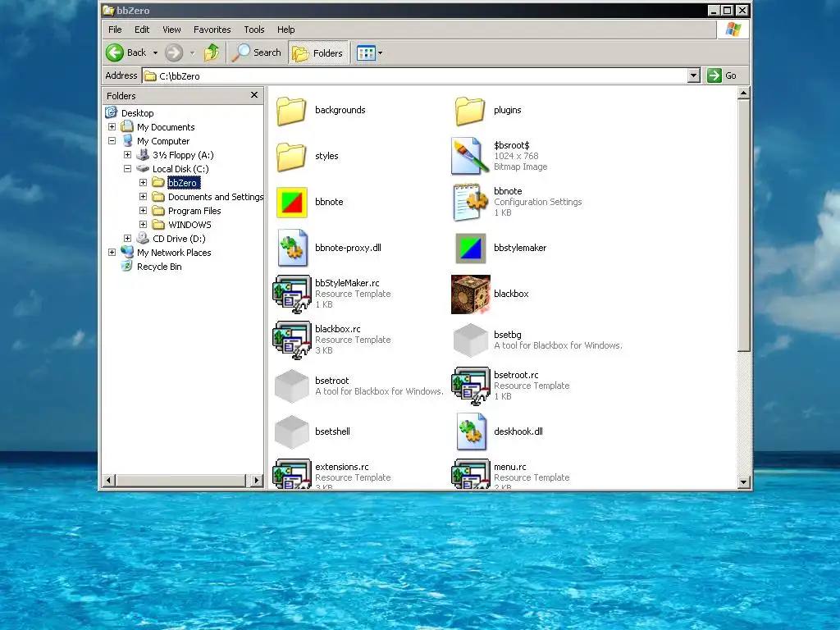Viewport: 840px width, 630px height.
Task: Click the Forward navigation arrow
Action: 174,52
